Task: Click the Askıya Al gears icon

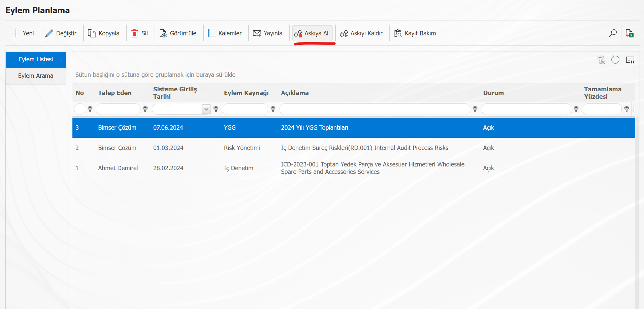Action: pos(298,33)
